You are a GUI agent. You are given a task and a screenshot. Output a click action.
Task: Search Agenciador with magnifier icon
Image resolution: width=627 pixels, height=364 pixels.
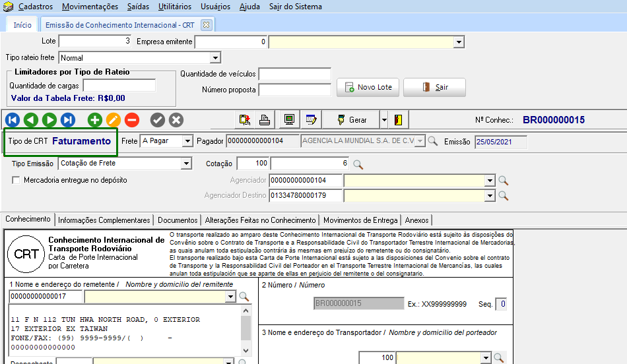pos(504,181)
